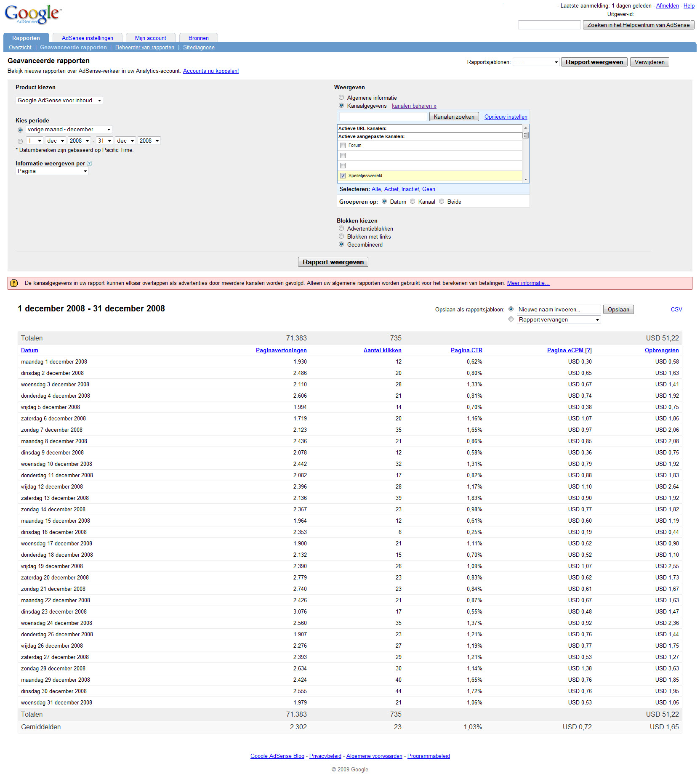Viewport: 700px width, 776px height.
Task: Open the start day dropdown showing 1
Action: click(35, 141)
